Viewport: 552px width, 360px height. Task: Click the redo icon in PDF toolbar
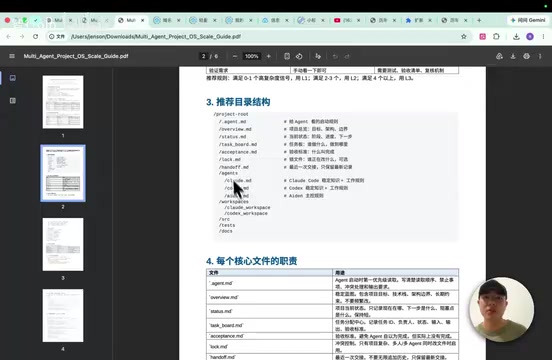[x=347, y=56]
